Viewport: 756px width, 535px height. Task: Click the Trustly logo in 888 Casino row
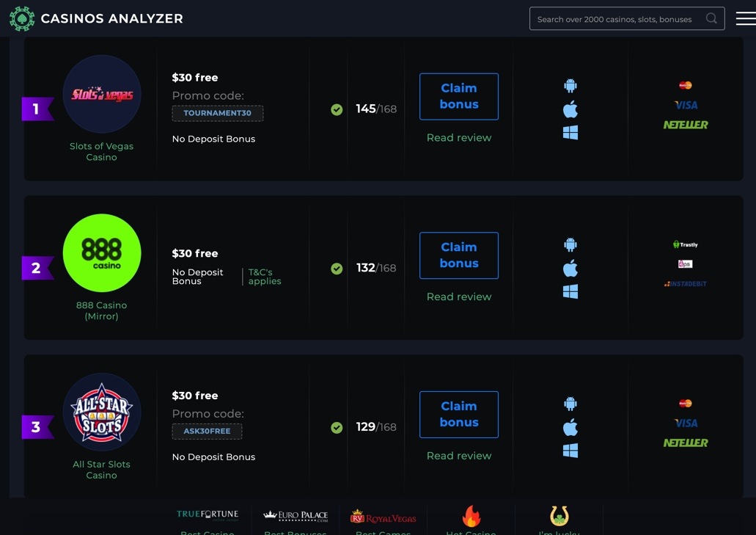[x=686, y=244]
